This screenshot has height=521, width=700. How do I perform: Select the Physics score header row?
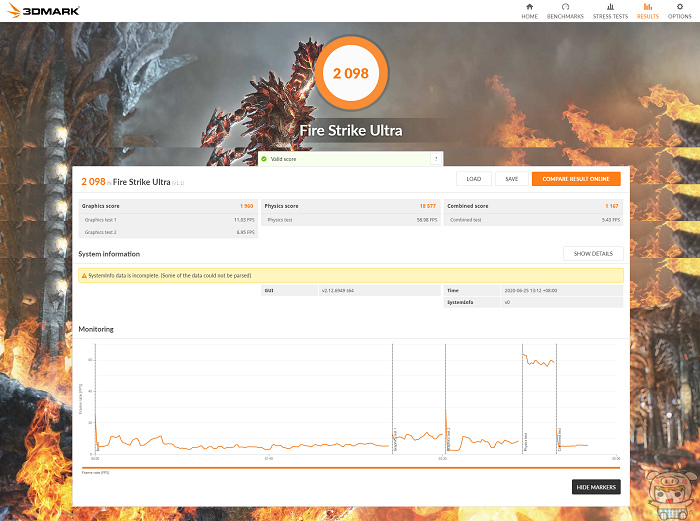coord(350,206)
